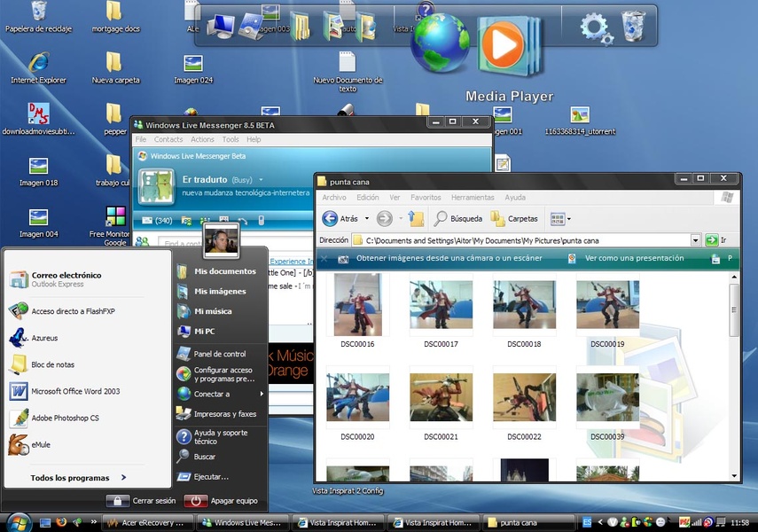Open Edición menu in explorer
Screen dimensions: 758x532
367,198
